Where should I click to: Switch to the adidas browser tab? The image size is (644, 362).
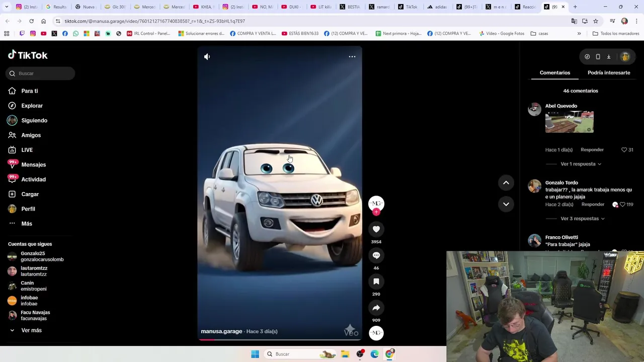tap(437, 7)
